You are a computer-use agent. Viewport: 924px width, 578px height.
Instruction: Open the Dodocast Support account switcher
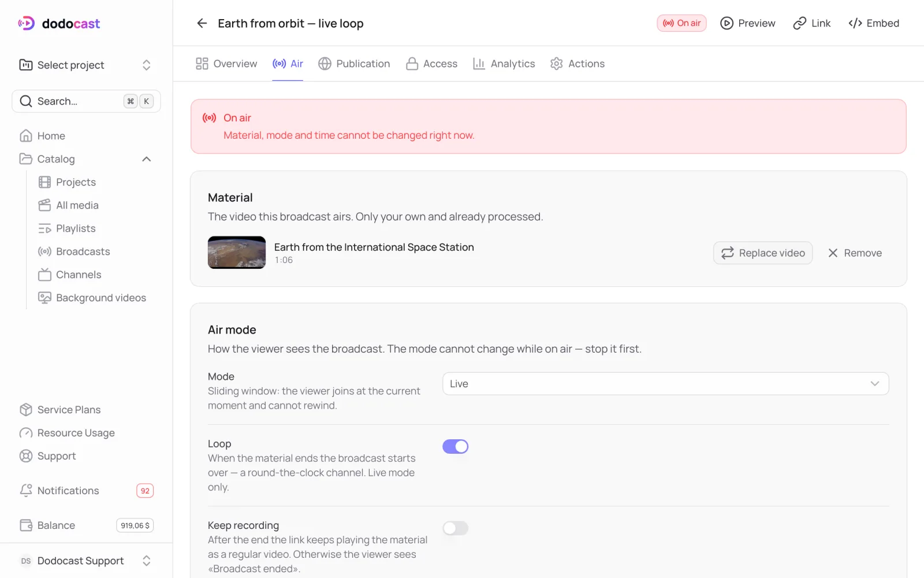pos(87,561)
